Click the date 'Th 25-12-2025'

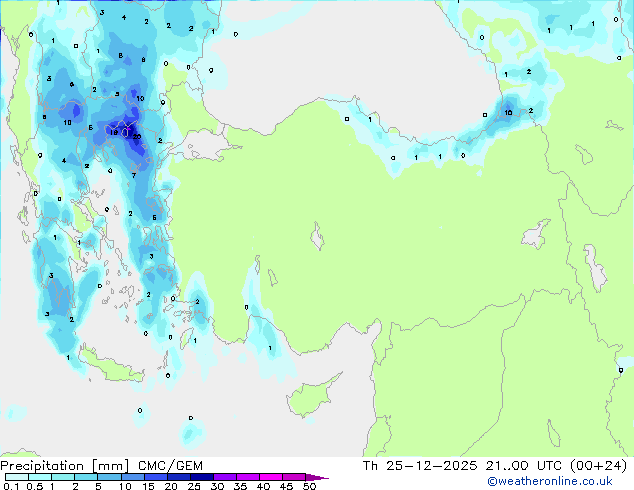pos(420,466)
